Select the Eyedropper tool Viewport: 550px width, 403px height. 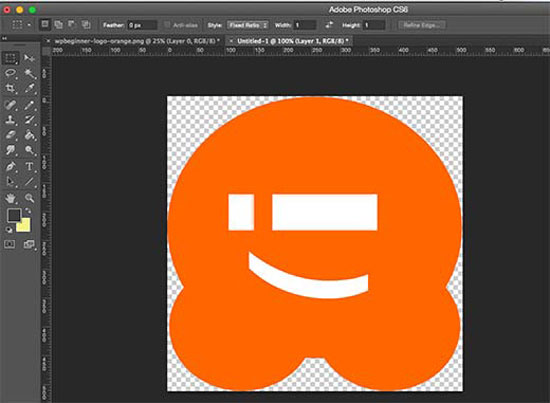29,88
